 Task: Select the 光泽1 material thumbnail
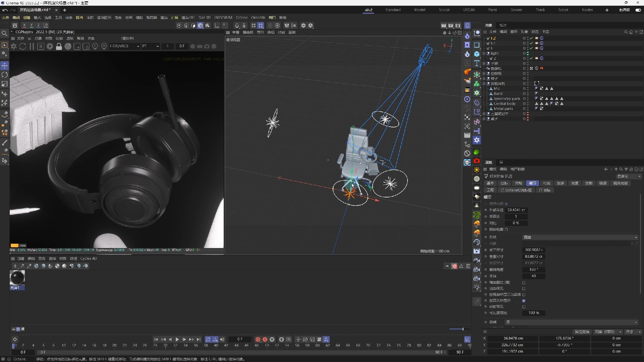[x=17, y=278]
